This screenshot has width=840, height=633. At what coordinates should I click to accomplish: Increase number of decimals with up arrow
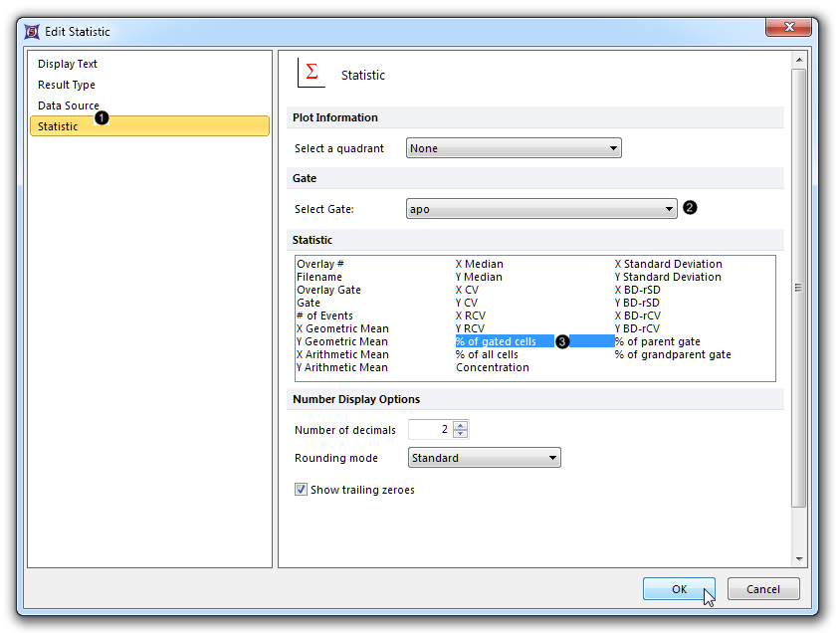coord(460,425)
